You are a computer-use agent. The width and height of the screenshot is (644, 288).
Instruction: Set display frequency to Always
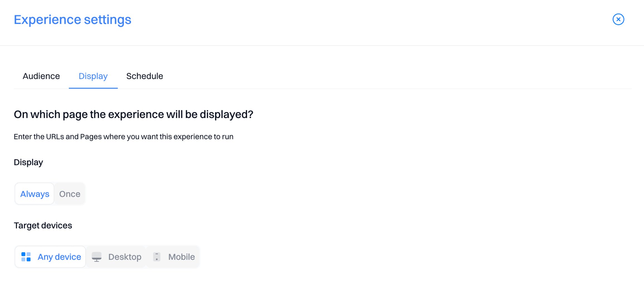[34, 194]
